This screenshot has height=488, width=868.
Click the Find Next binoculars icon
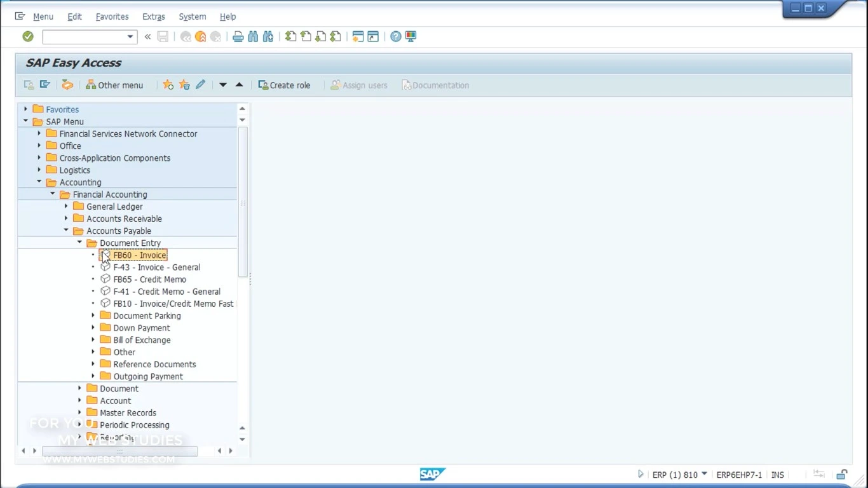(268, 37)
